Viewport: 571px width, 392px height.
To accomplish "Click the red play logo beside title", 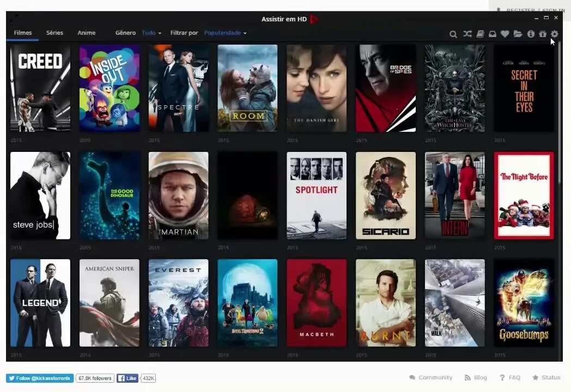I will coord(314,19).
